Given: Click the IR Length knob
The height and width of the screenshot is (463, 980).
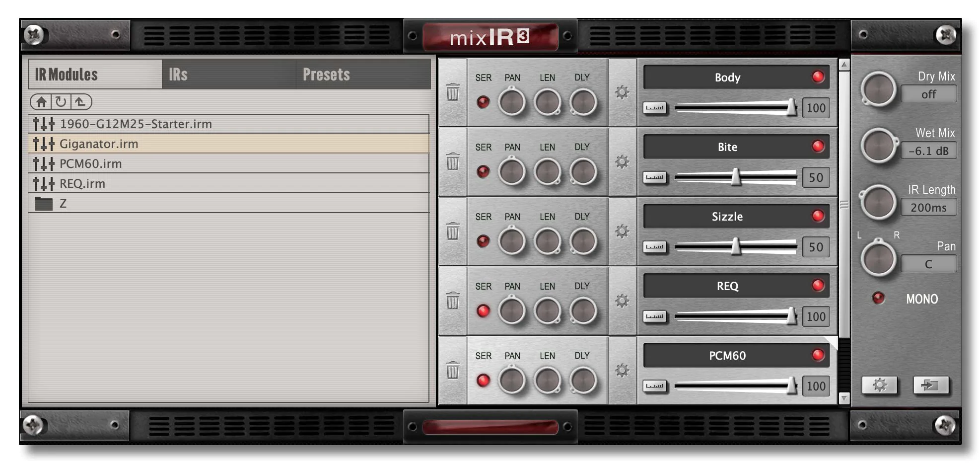Looking at the screenshot, I should [x=878, y=203].
